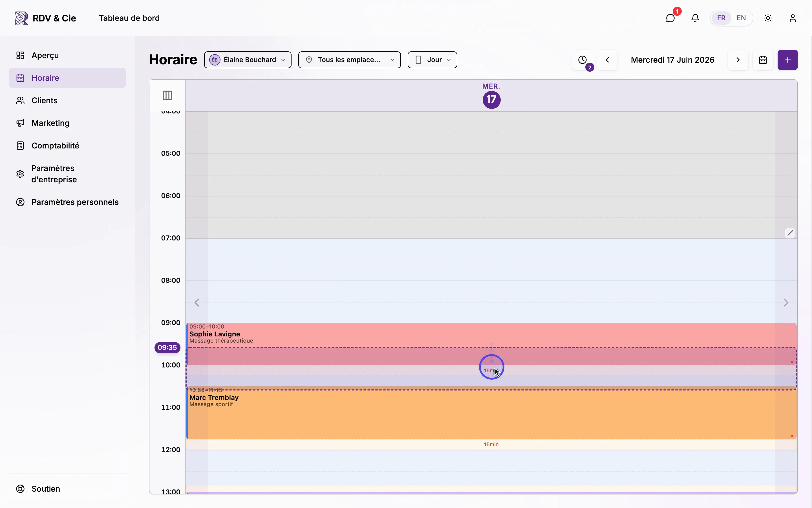812x508 pixels.
Task: Click the Paramètres d'entreprise gear icon
Action: click(20, 174)
